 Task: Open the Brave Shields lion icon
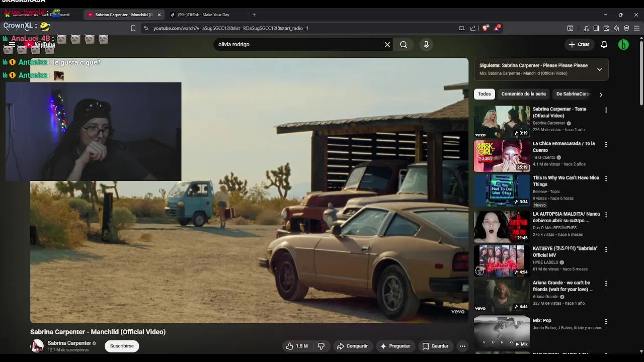[485, 28]
